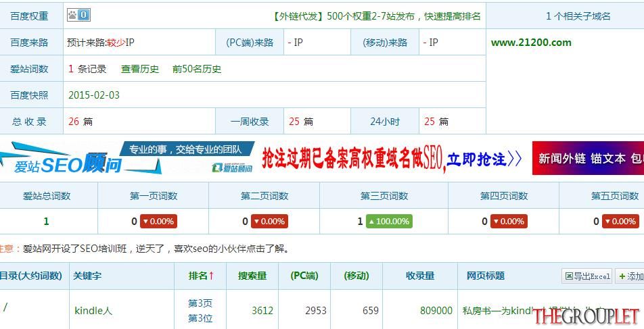Click the 3612 search volume value

click(262, 311)
